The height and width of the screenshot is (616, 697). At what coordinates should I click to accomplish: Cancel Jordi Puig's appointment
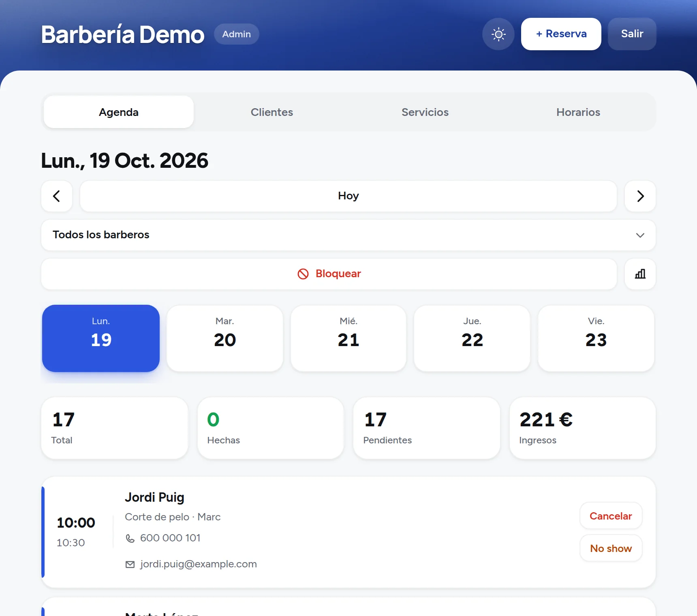coord(611,516)
